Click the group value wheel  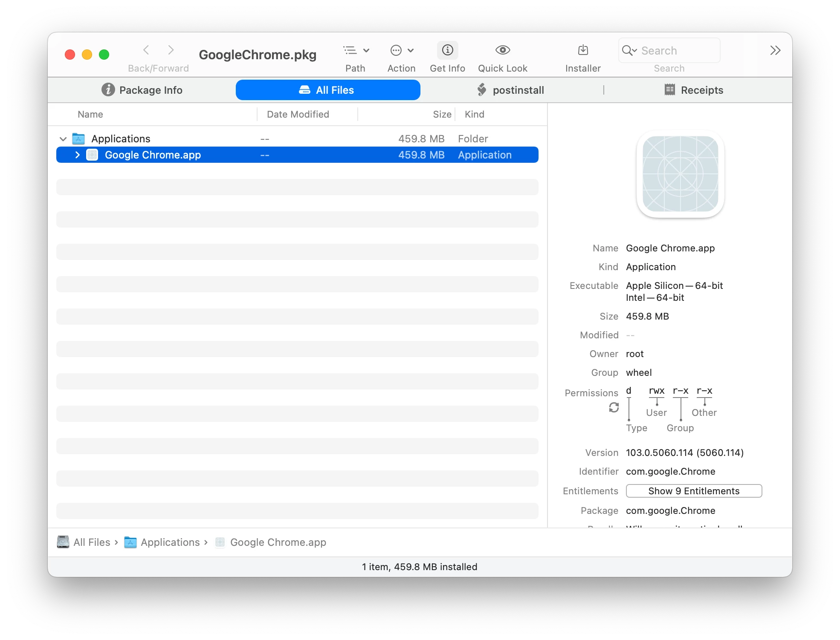(x=639, y=372)
